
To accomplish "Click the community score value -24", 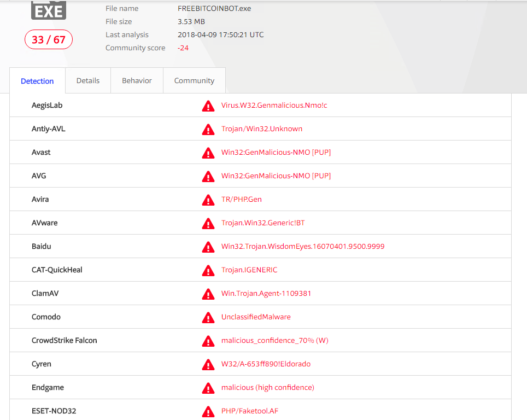I will pyautogui.click(x=183, y=48).
